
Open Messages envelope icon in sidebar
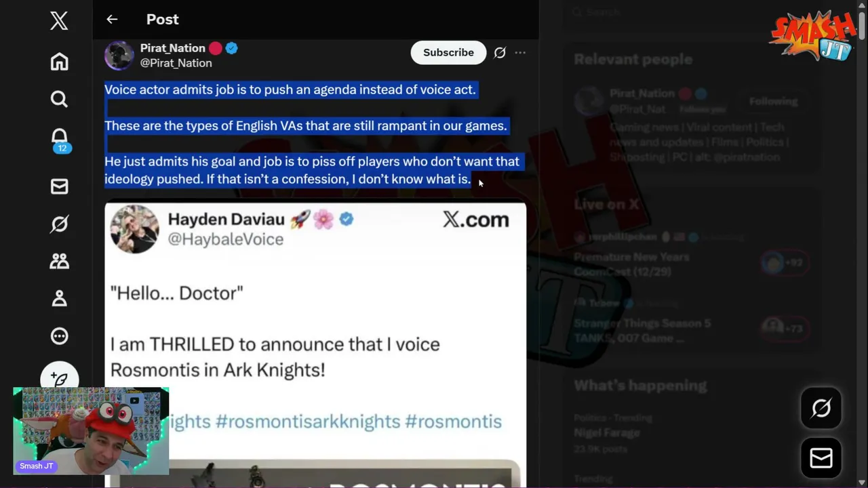(x=59, y=186)
